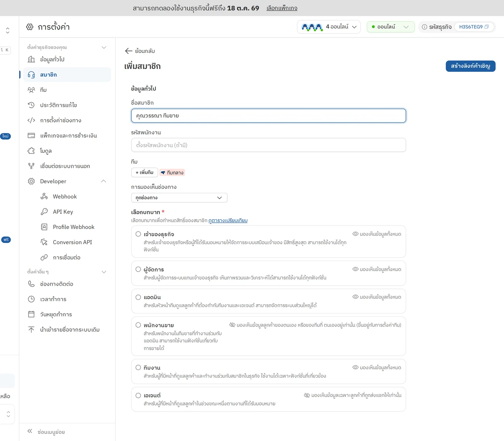Copy the business code H3S6TEG9 with copy icon
The height and width of the screenshot is (441, 504).
click(x=487, y=27)
